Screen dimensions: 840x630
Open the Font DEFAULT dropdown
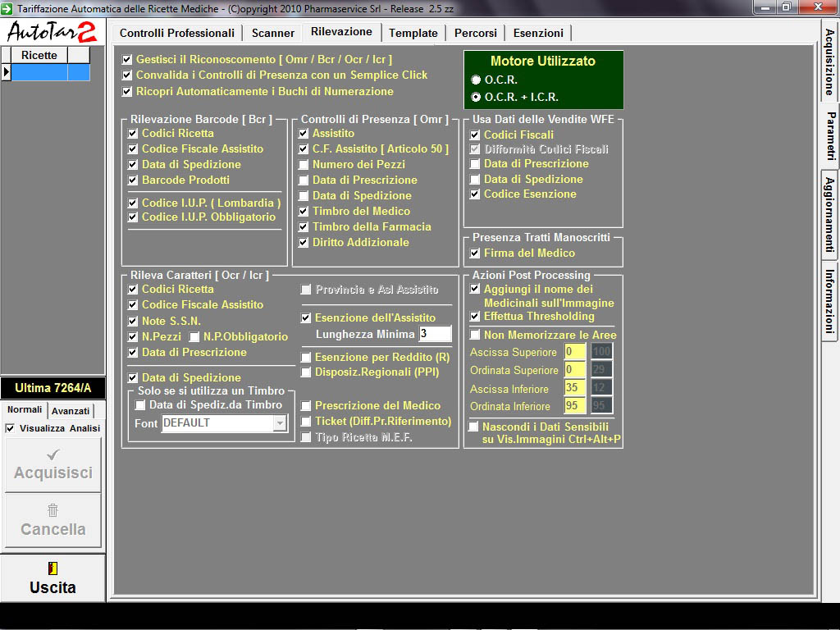click(280, 423)
